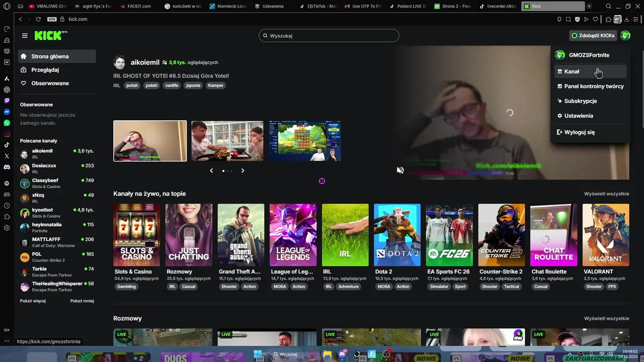Open Ustawienia in the user menu

591,116
